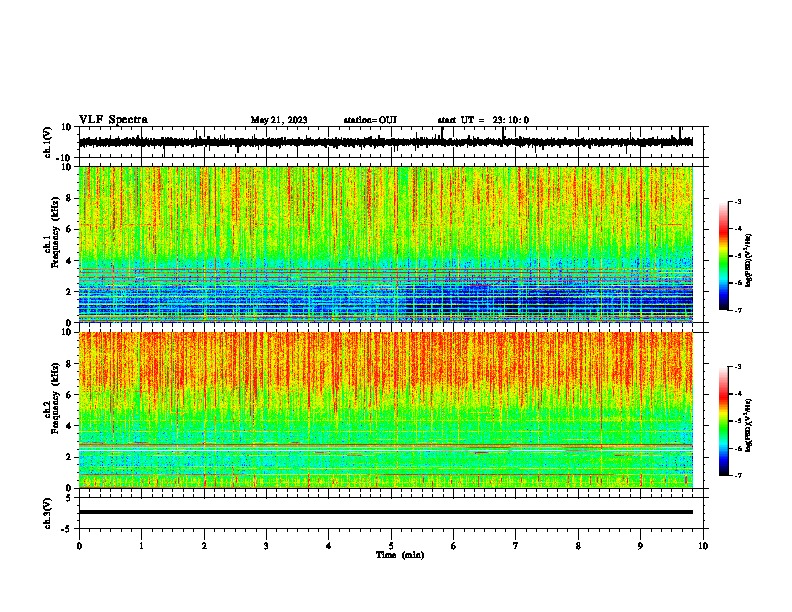Click the ch.1 color scale bar
The width and height of the screenshot is (792, 612).
point(723,256)
